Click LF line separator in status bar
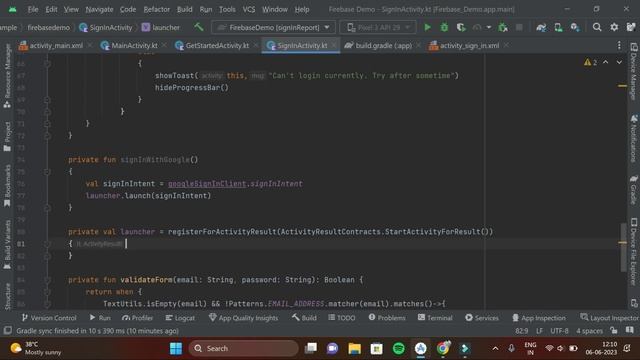 [x=539, y=331]
